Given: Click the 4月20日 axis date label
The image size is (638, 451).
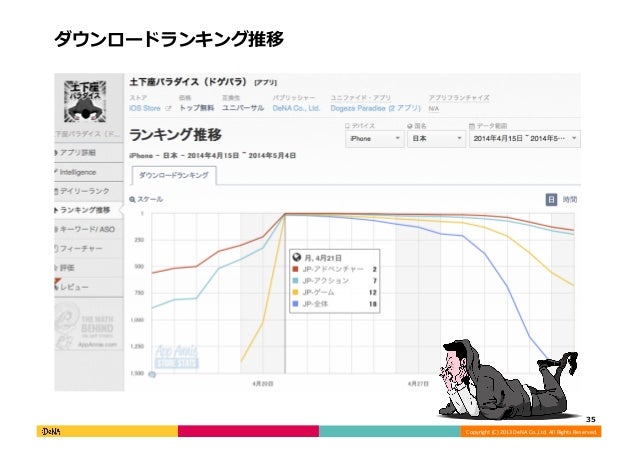Looking at the screenshot, I should (263, 383).
